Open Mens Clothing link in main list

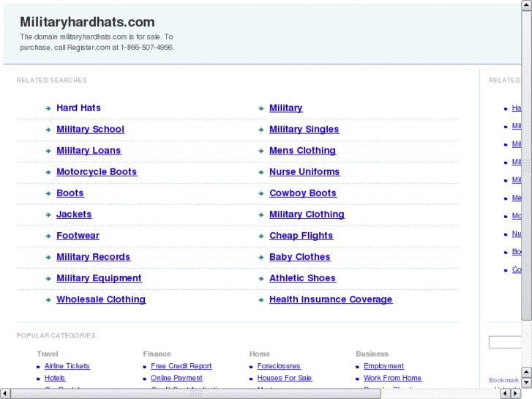point(302,151)
